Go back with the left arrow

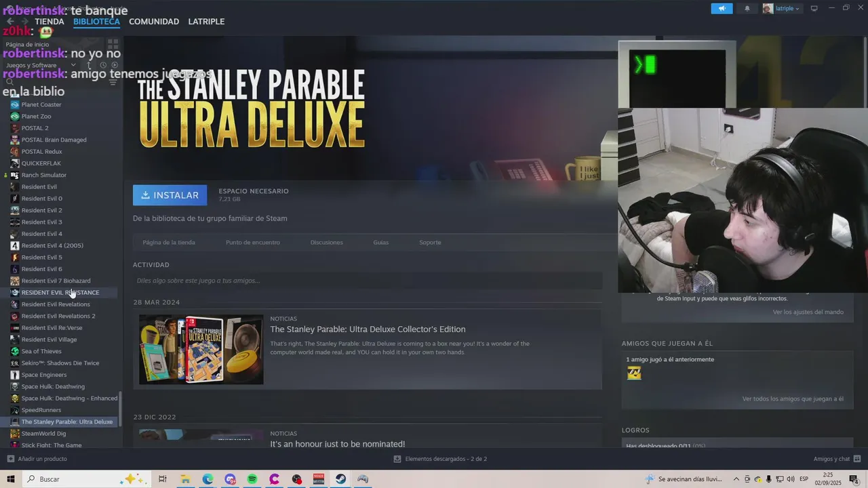[x=10, y=22]
